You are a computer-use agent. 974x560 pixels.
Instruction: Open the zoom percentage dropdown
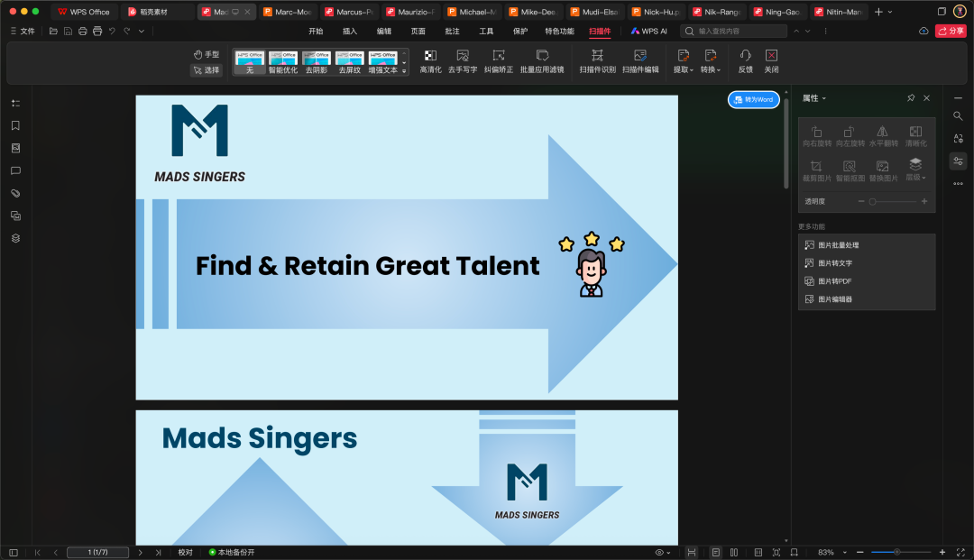point(845,552)
